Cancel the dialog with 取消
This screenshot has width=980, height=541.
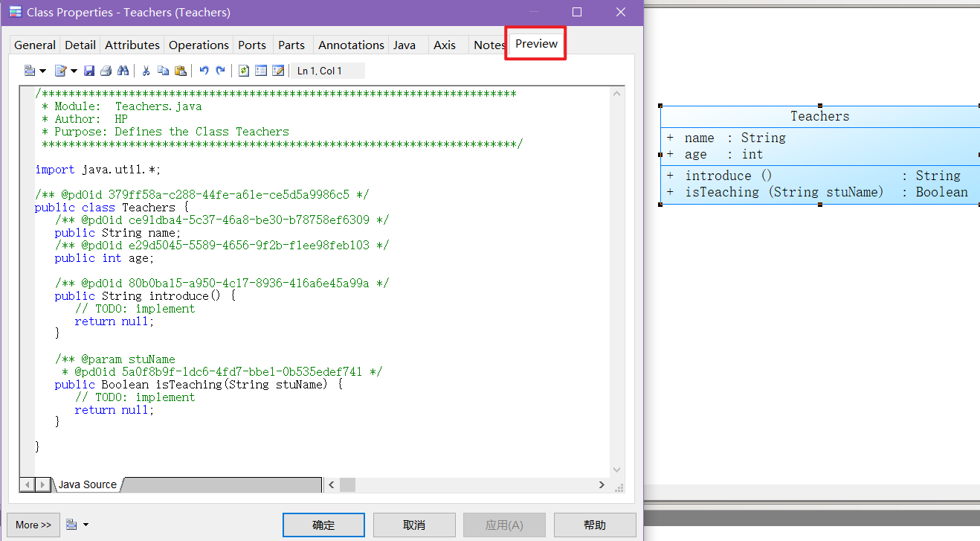[414, 525]
